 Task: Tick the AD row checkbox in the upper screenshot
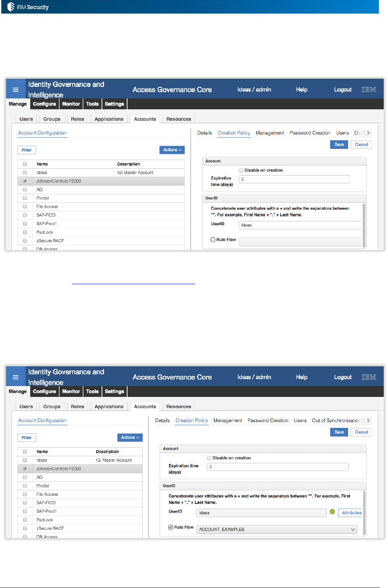click(x=25, y=190)
